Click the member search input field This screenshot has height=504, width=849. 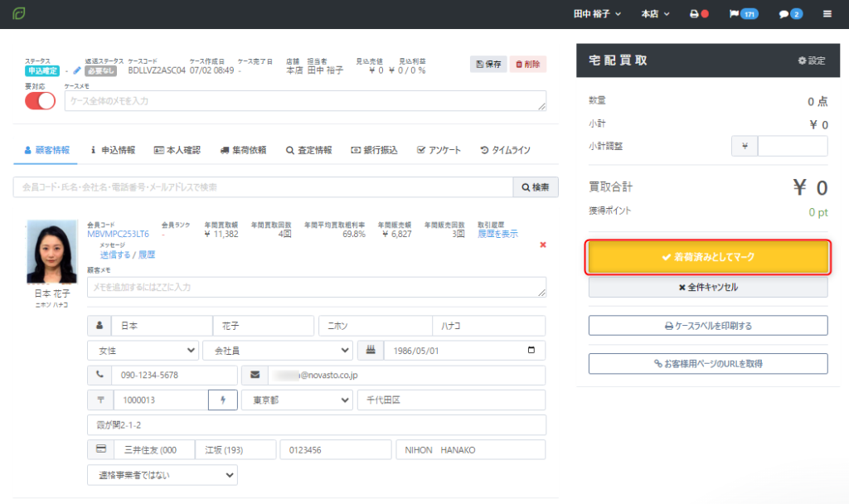point(263,187)
